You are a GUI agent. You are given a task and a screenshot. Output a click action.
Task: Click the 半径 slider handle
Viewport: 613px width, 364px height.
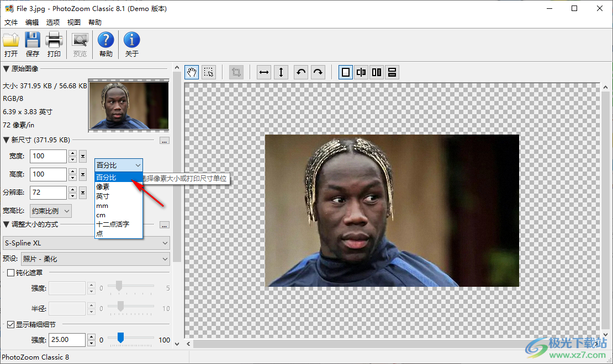point(121,306)
